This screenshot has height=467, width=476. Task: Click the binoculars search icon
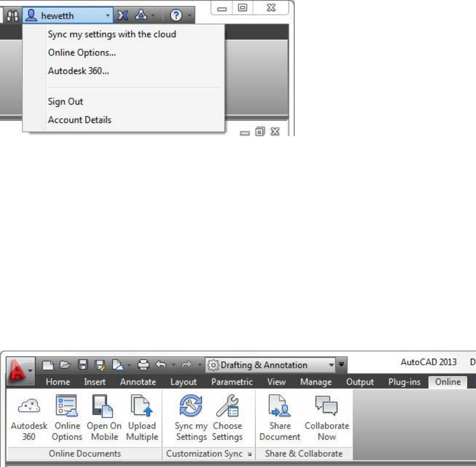point(13,15)
